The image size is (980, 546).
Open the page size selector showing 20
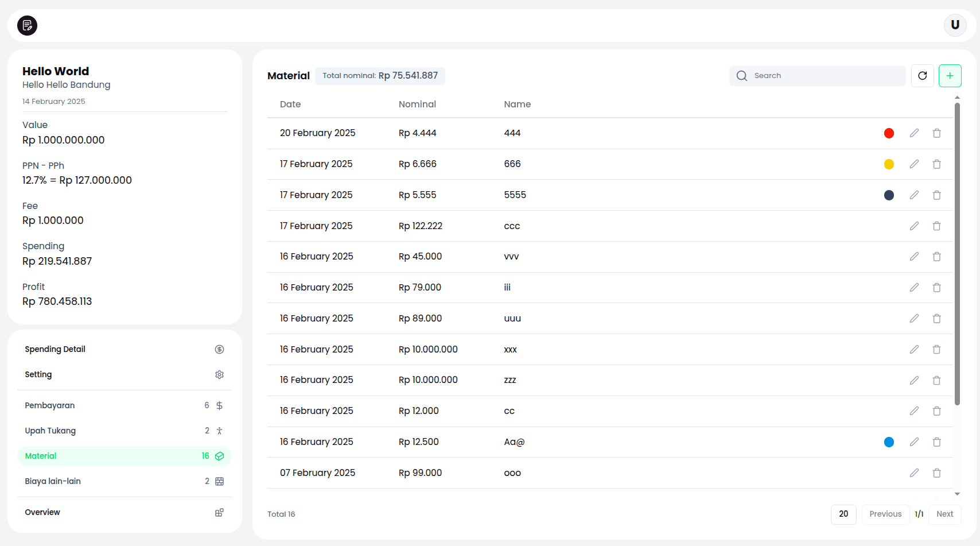[x=843, y=514]
